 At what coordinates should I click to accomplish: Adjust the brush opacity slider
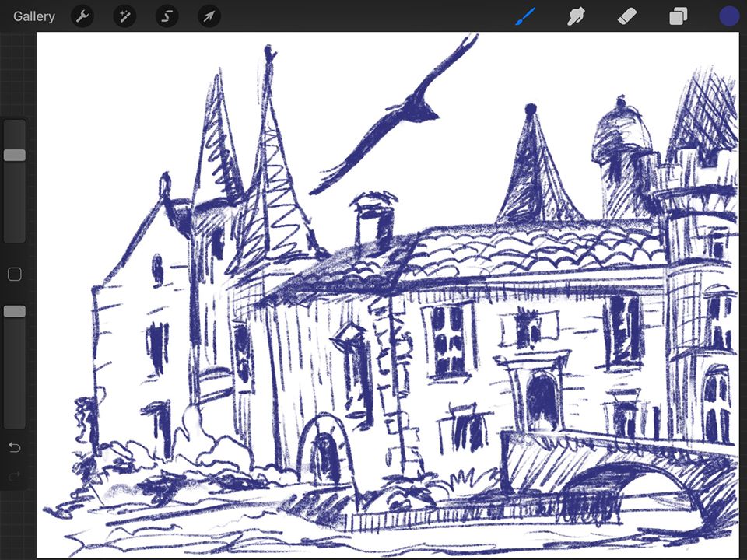point(15,311)
